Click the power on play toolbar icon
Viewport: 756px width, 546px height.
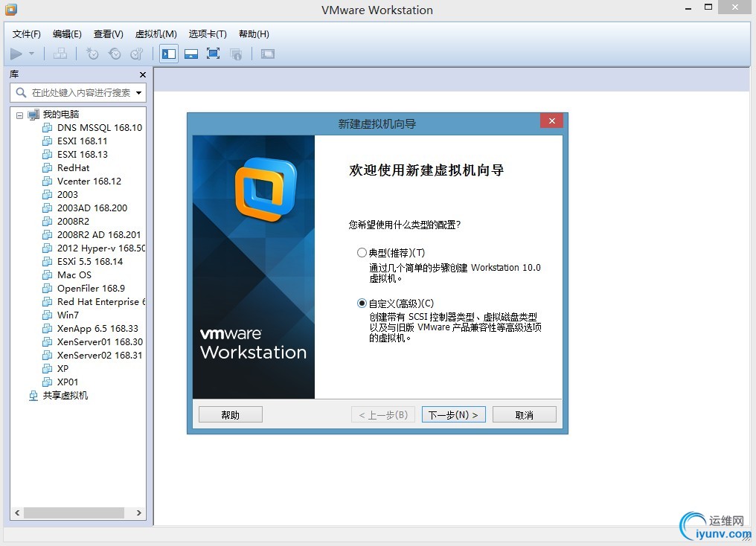(16, 54)
